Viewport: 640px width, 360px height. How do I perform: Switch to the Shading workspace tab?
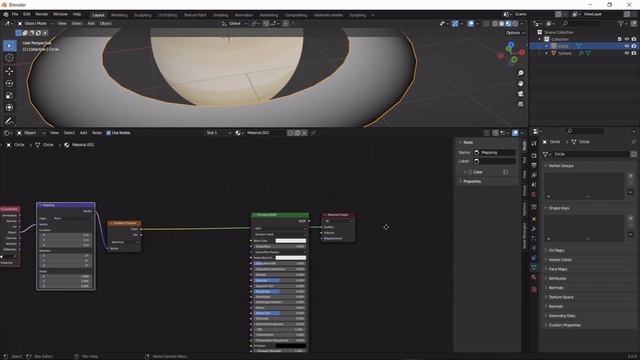(x=220, y=15)
